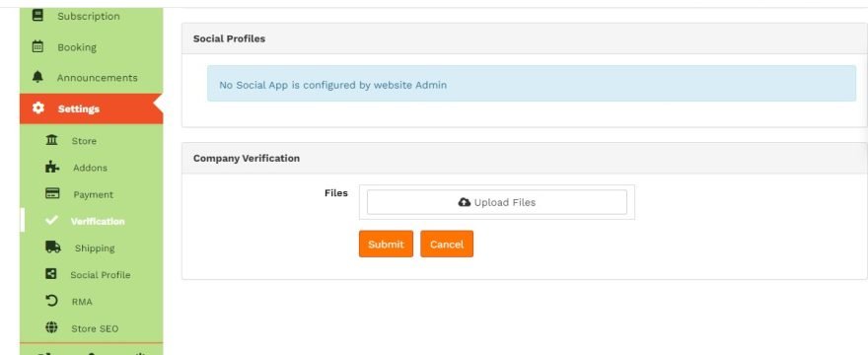Click the cloud upload icon

465,202
